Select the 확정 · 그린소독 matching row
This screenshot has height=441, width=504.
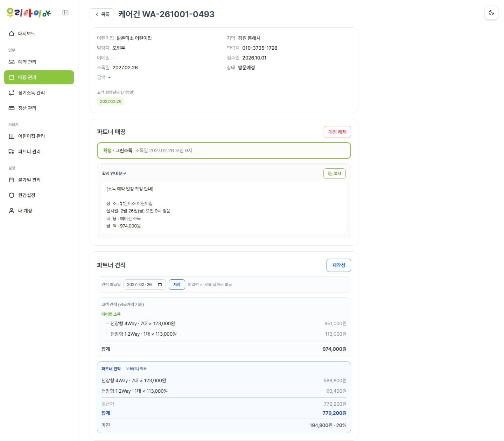point(224,150)
